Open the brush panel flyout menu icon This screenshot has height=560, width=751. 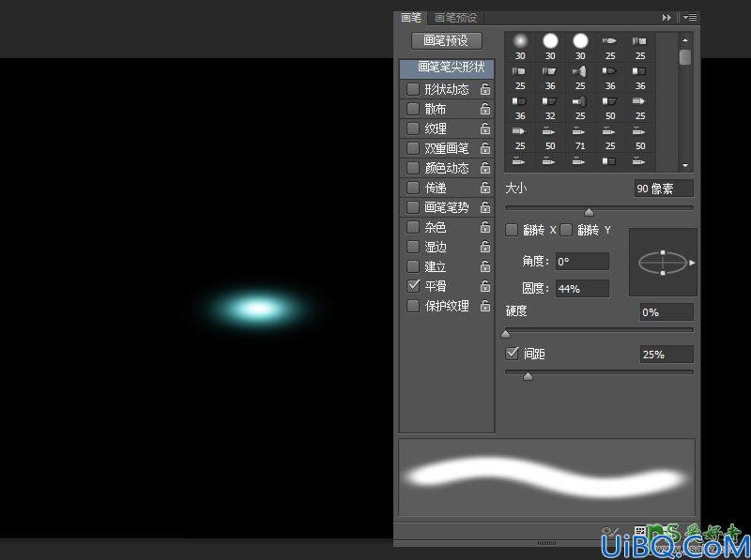coord(690,17)
